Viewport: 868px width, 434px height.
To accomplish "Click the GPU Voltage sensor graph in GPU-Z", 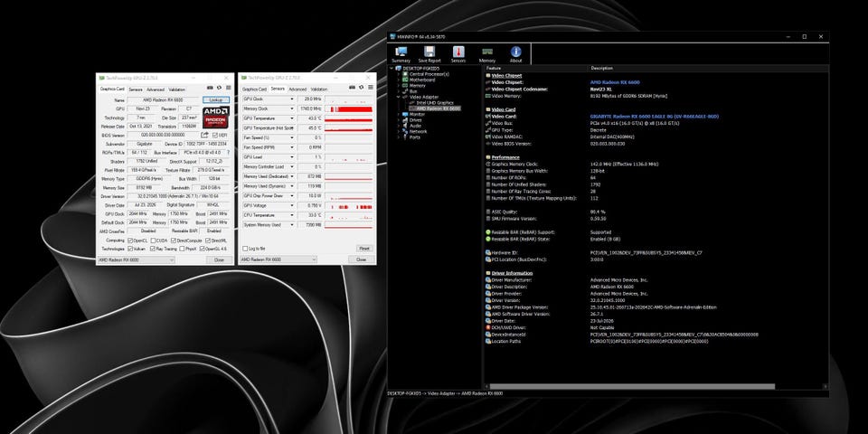I will [349, 206].
